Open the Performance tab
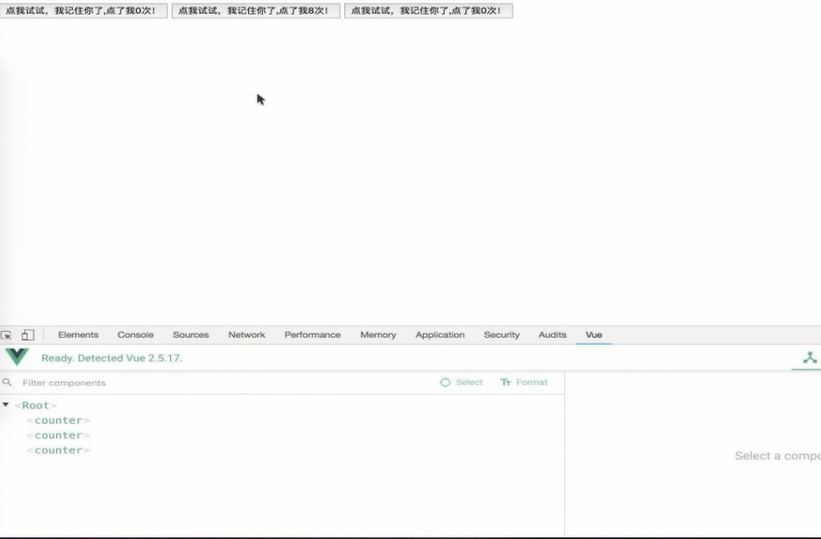This screenshot has height=539, width=821. (313, 335)
